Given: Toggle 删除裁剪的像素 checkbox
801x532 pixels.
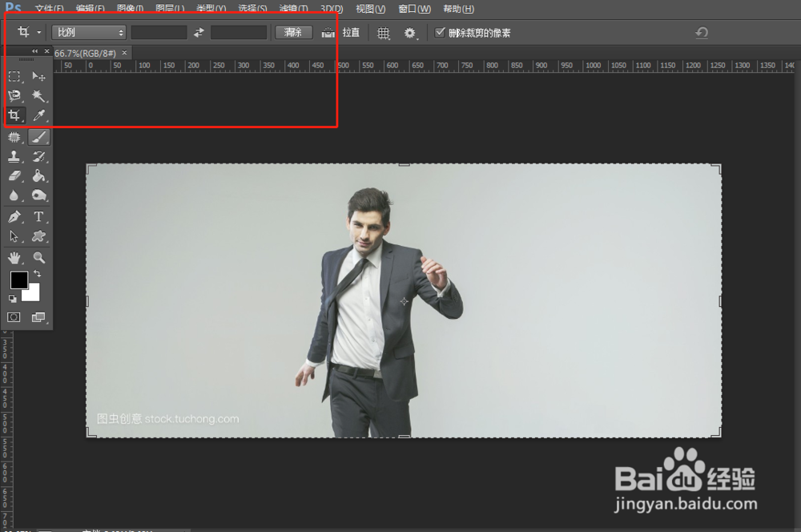Looking at the screenshot, I should point(439,32).
